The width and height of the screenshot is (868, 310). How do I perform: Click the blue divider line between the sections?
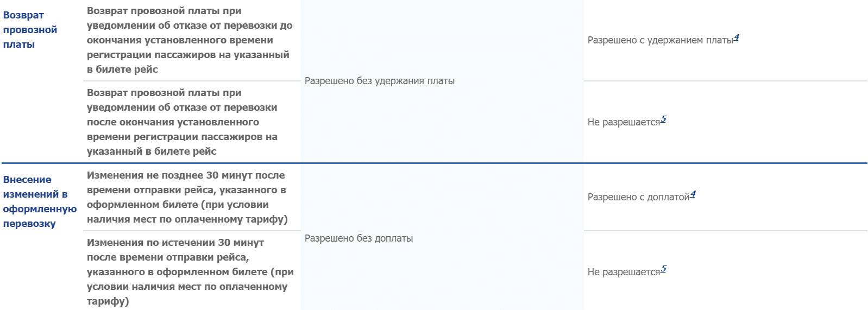coord(435,163)
